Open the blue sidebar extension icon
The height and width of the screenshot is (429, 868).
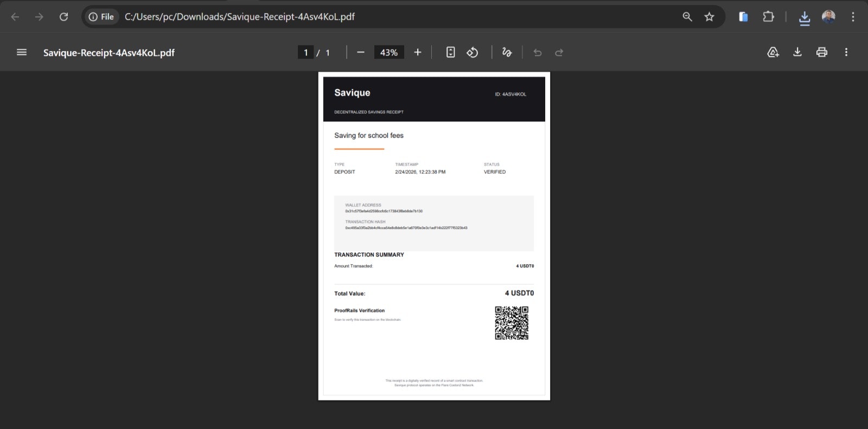743,17
